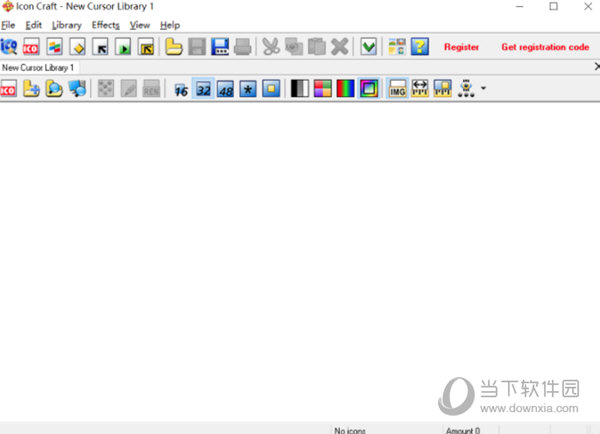This screenshot has height=434, width=600.
Task: Click the grayed edit pencil icon
Action: 129,88
